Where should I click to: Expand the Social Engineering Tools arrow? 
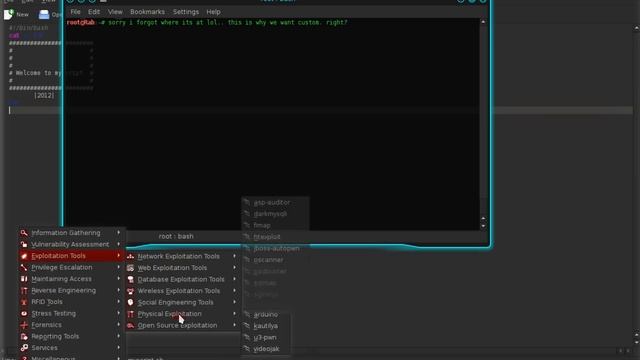[235, 302]
